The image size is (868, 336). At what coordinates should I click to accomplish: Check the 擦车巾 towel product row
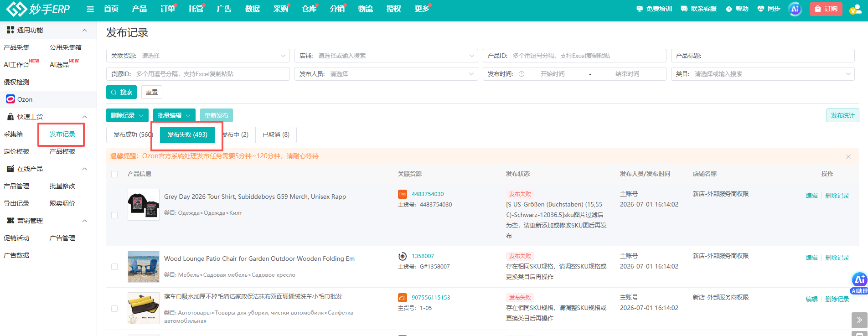(x=114, y=309)
